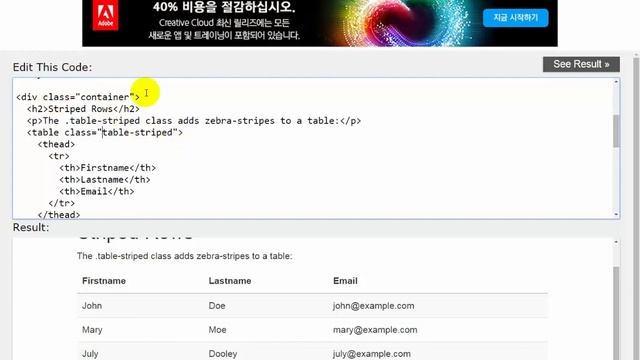Click the code editor scrollbar thumb
Image resolution: width=640 pixels, height=360 pixels.
pyautogui.click(x=616, y=131)
